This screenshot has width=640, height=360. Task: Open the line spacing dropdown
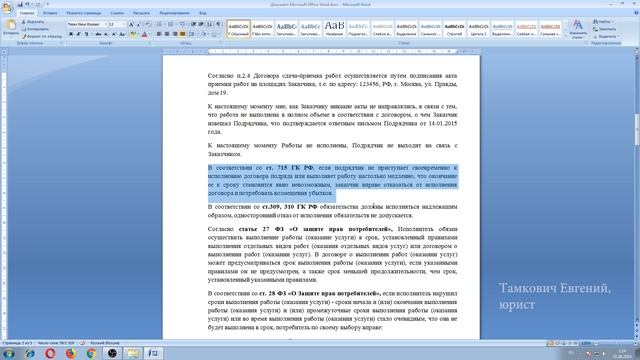tap(192, 34)
